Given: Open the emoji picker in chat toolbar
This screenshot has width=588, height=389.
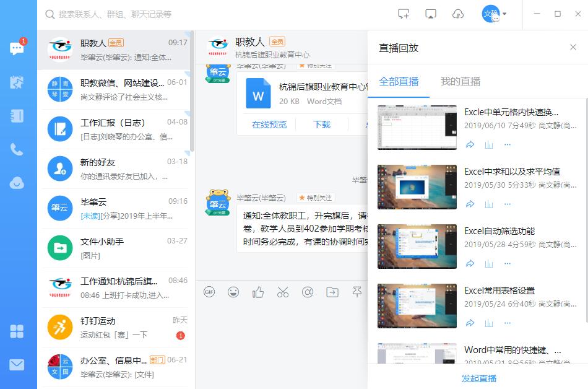Looking at the screenshot, I should tap(233, 292).
